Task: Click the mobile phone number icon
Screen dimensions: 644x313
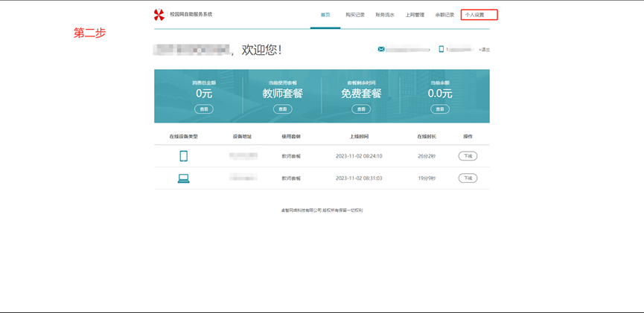Action: 441,49
